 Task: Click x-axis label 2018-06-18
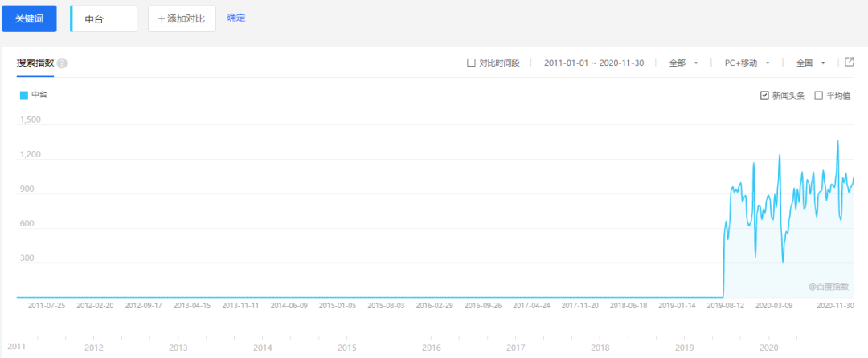tap(628, 305)
